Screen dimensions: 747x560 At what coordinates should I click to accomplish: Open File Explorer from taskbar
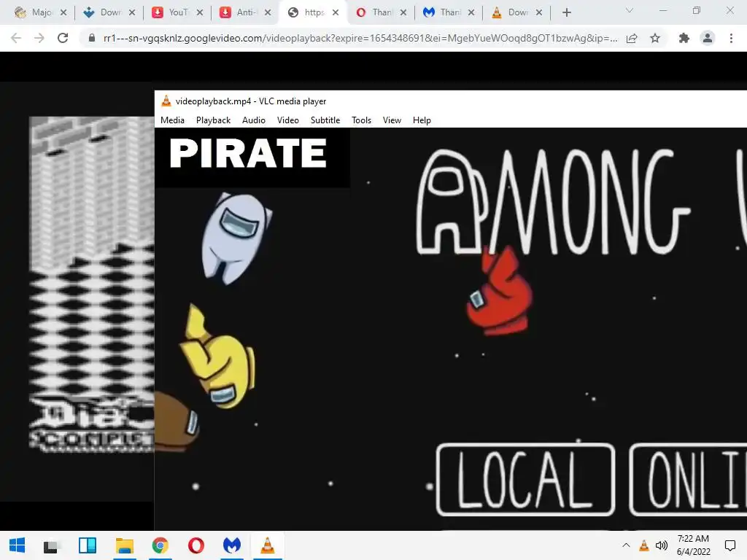(x=124, y=545)
